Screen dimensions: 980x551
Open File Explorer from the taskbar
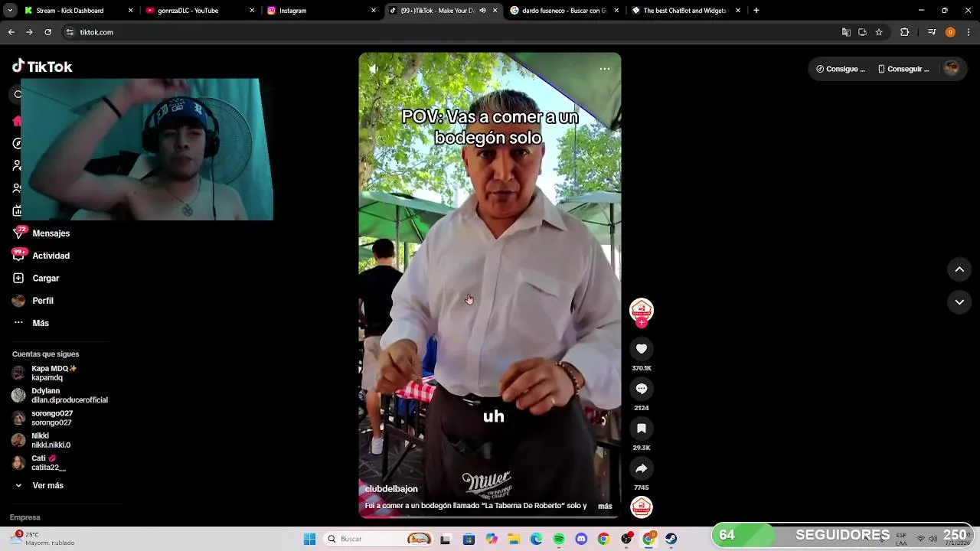pos(514,539)
